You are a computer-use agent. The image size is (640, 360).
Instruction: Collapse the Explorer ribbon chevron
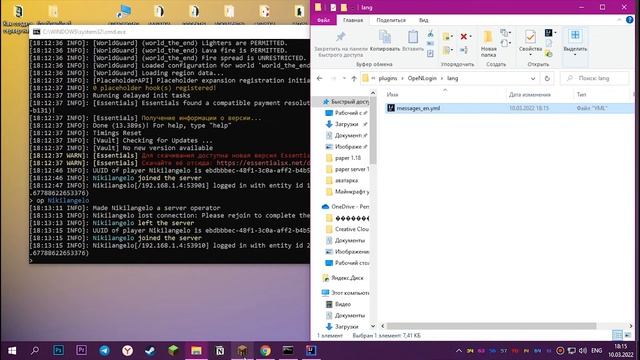pyautogui.click(x=619, y=20)
